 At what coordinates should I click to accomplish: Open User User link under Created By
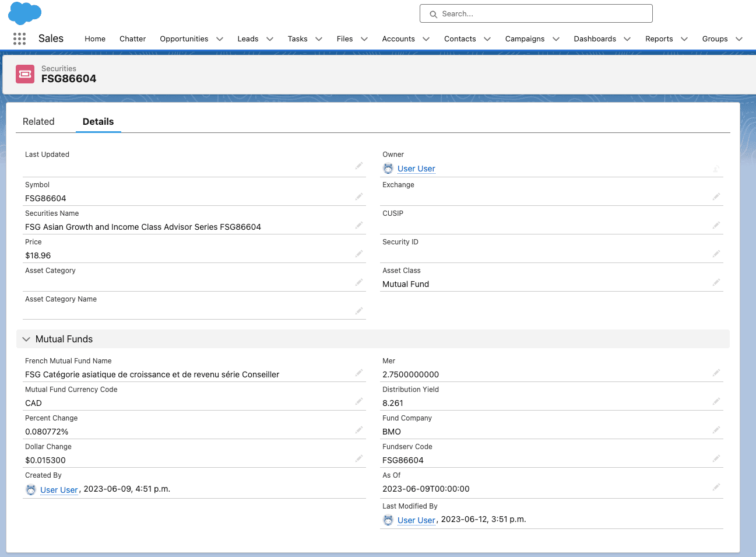coord(59,490)
